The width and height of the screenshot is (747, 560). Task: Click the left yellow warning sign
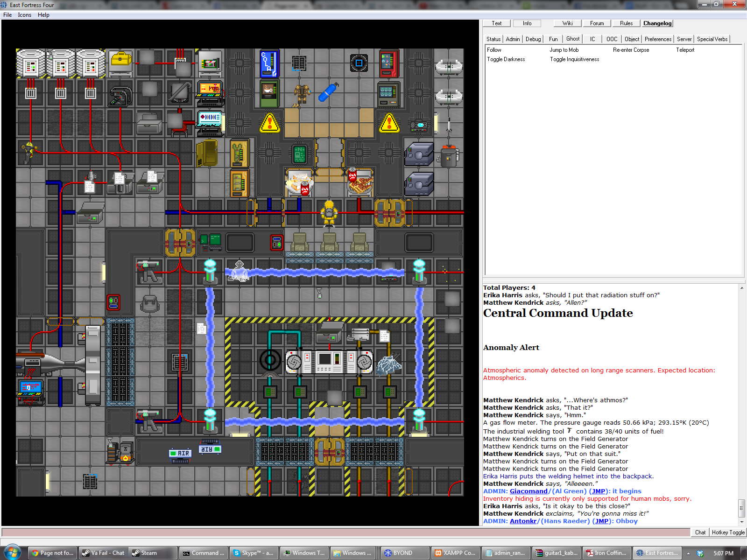(x=269, y=123)
